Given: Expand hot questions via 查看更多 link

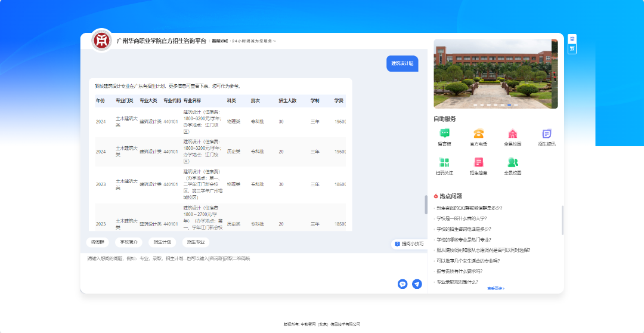Looking at the screenshot, I should pyautogui.click(x=496, y=288).
